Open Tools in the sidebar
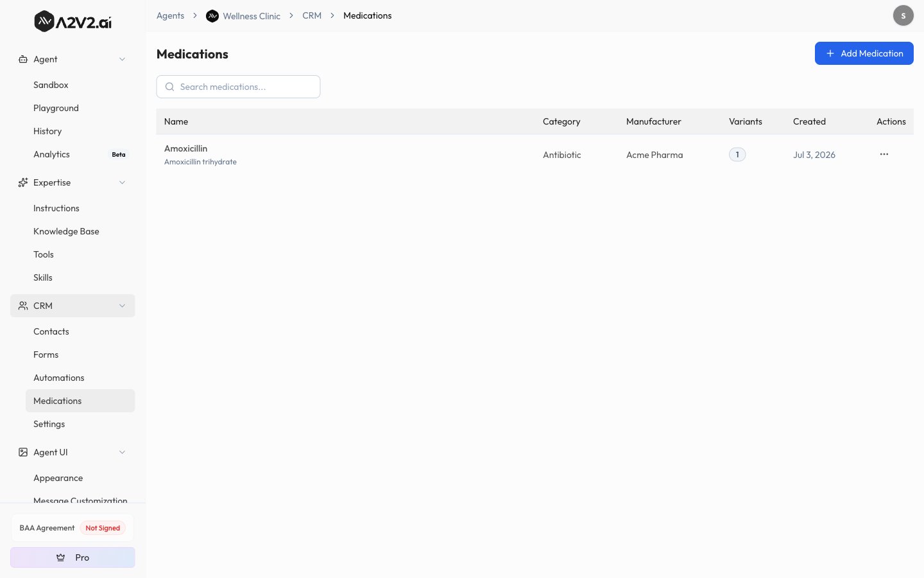This screenshot has width=924, height=578. pyautogui.click(x=80, y=254)
